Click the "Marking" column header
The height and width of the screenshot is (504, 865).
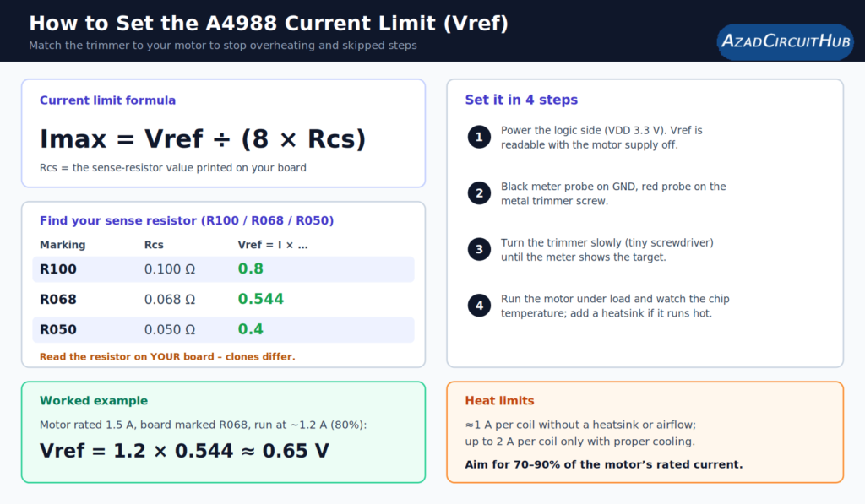pos(63,245)
